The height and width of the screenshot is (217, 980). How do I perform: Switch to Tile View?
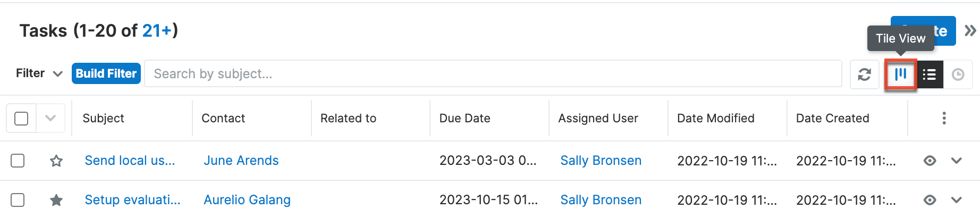point(900,74)
